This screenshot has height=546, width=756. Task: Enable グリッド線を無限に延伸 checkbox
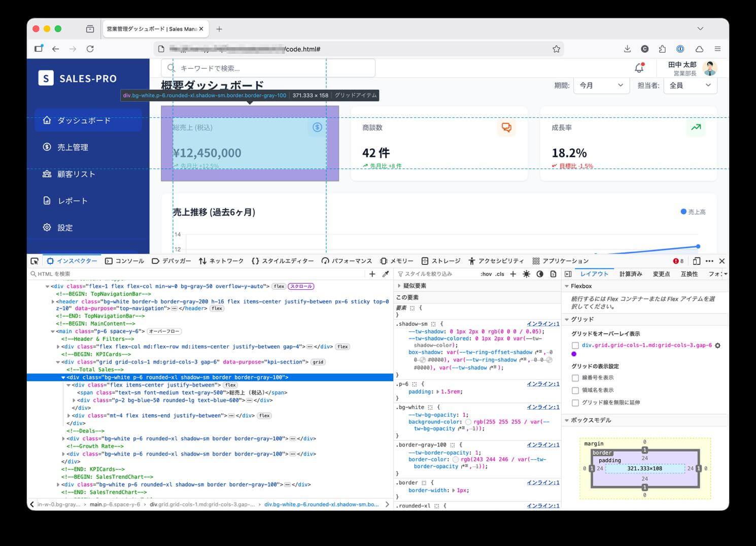pos(575,403)
